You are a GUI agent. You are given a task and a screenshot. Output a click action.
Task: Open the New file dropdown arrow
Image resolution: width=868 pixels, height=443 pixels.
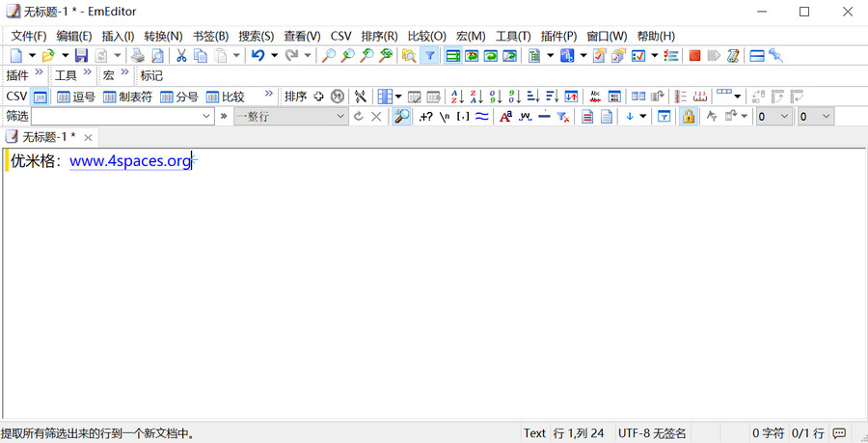(x=32, y=56)
